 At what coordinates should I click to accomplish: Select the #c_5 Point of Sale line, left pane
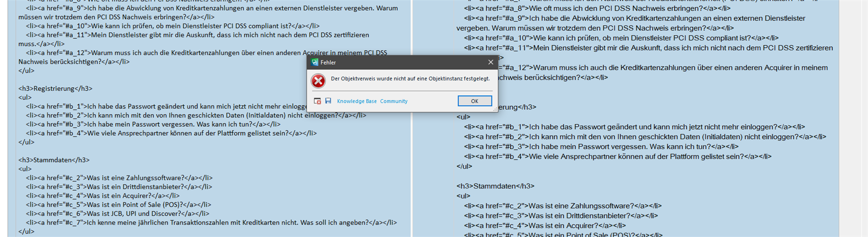(x=119, y=205)
